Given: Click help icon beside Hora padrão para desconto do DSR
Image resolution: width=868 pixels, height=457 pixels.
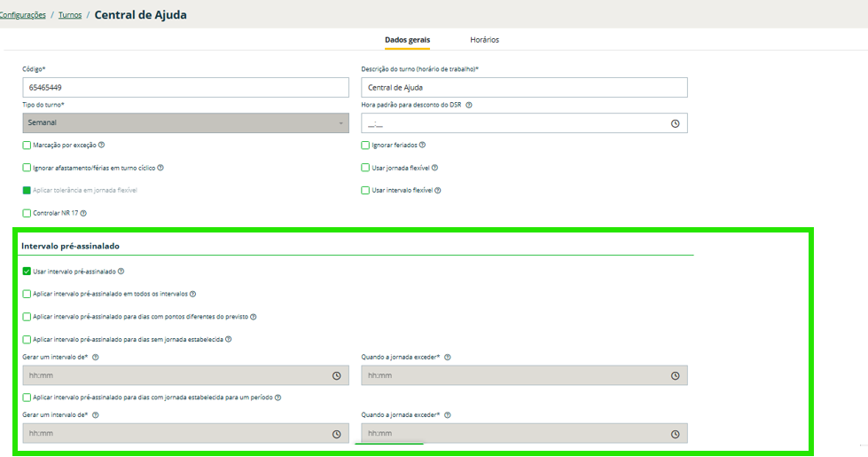Looking at the screenshot, I should click(469, 105).
